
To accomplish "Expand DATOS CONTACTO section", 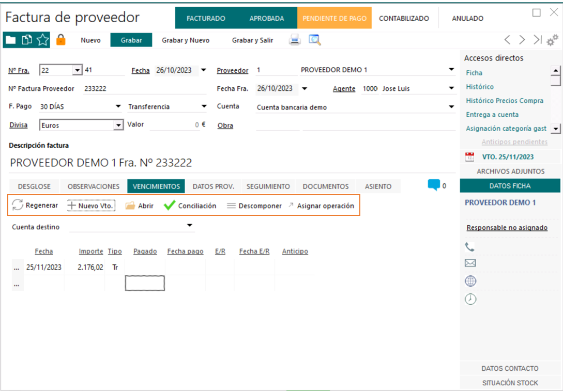I will click(510, 368).
